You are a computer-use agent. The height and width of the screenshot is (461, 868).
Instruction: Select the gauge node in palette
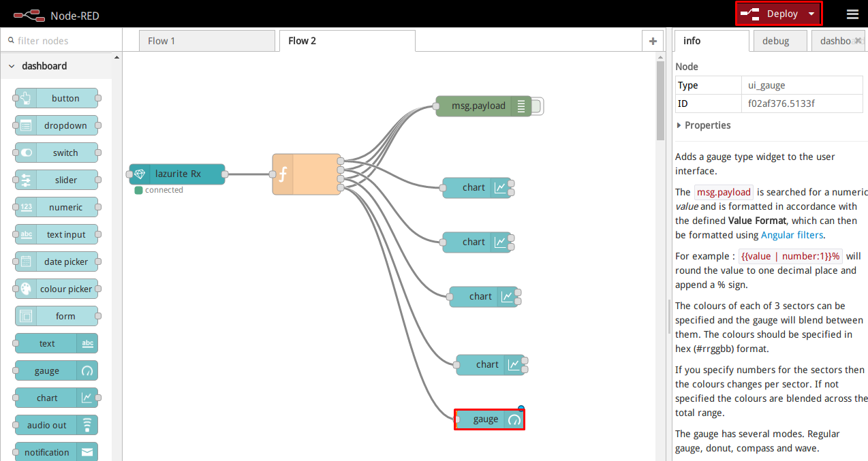tap(57, 370)
